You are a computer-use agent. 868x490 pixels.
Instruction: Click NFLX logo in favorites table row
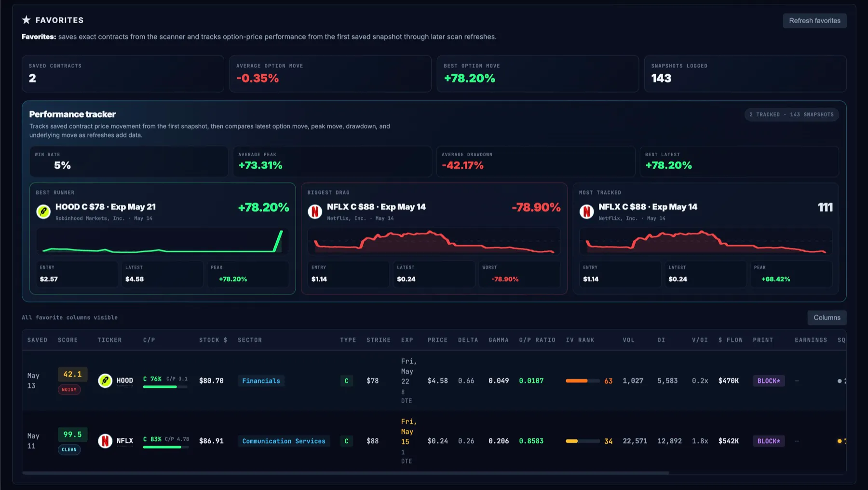coord(105,441)
